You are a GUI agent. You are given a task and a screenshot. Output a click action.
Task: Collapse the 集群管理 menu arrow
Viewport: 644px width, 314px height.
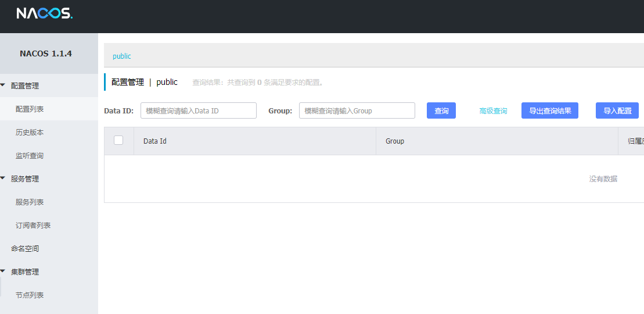tap(3, 272)
